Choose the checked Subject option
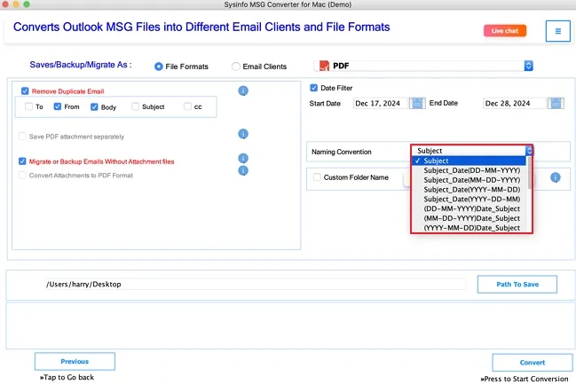The image size is (576, 392). click(x=469, y=161)
